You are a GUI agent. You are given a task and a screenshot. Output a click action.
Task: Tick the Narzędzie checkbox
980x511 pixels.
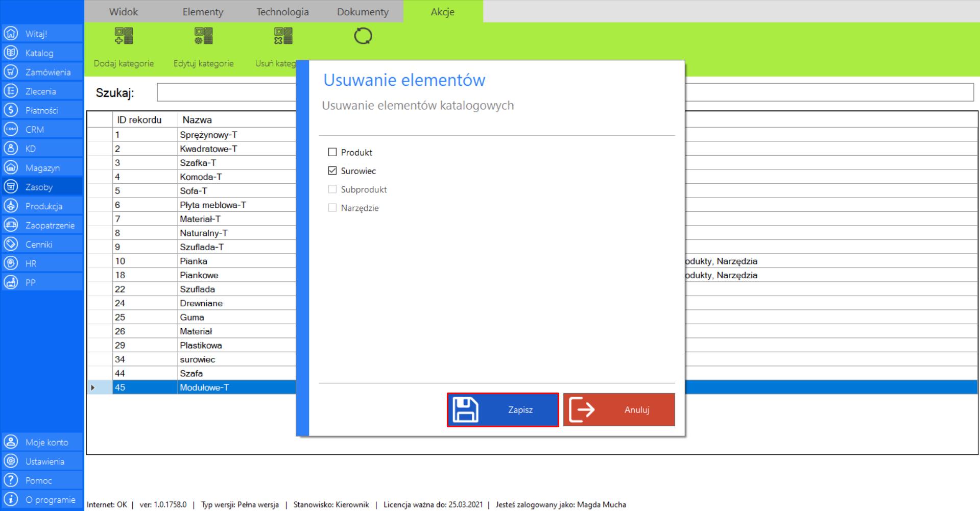click(x=332, y=208)
